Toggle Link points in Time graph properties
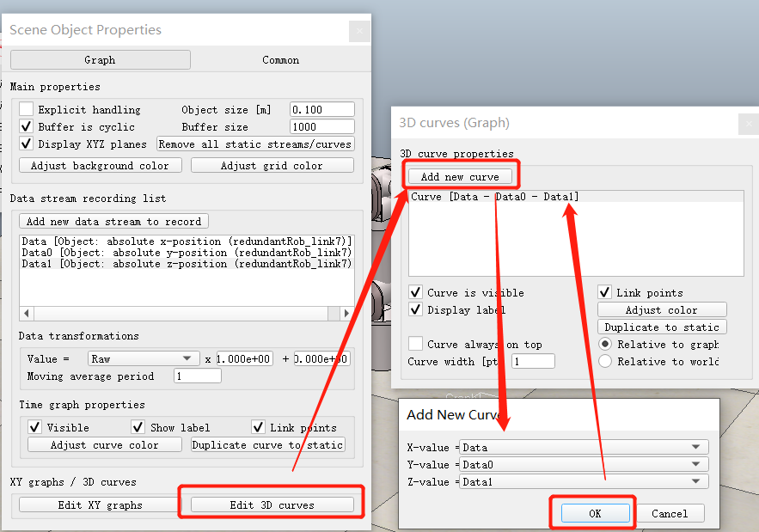759x532 pixels. click(x=258, y=427)
